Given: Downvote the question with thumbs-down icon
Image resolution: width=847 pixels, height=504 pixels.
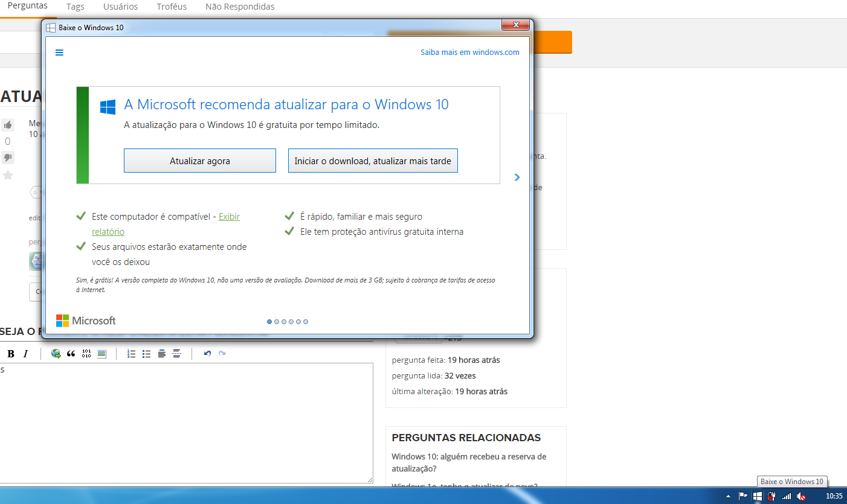Looking at the screenshot, I should [x=8, y=158].
